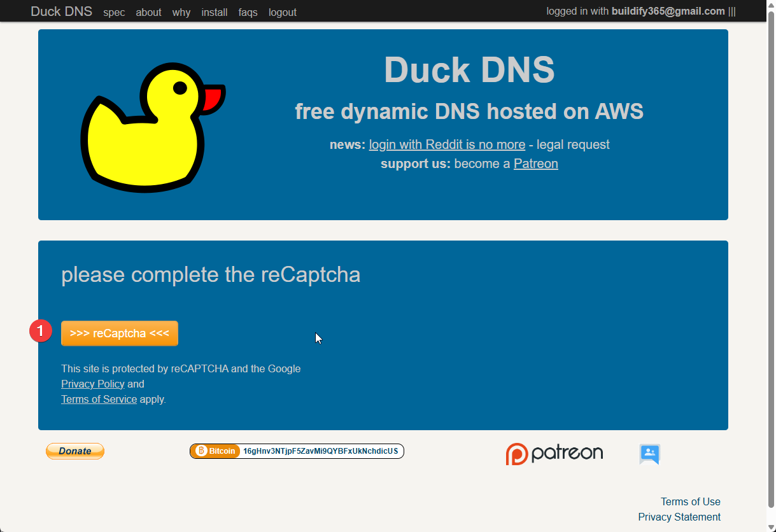Click the buildify365@gmail.com account text
776x532 pixels.
pos(668,11)
